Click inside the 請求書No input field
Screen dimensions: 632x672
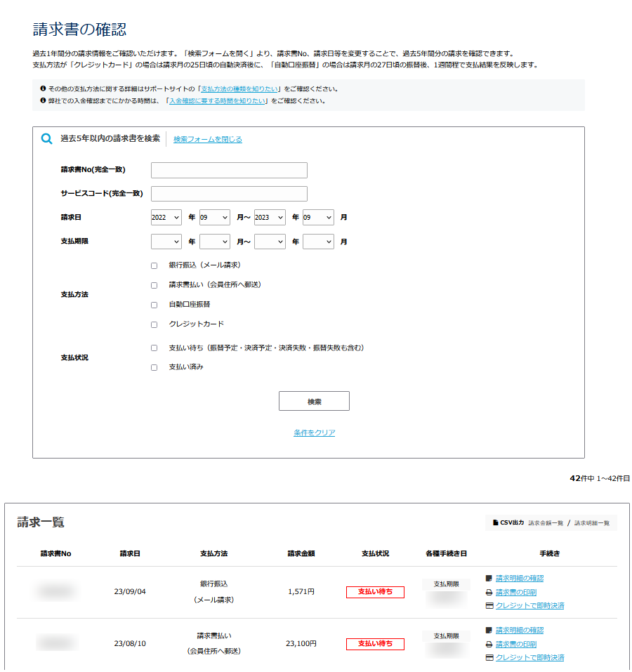pyautogui.click(x=229, y=170)
